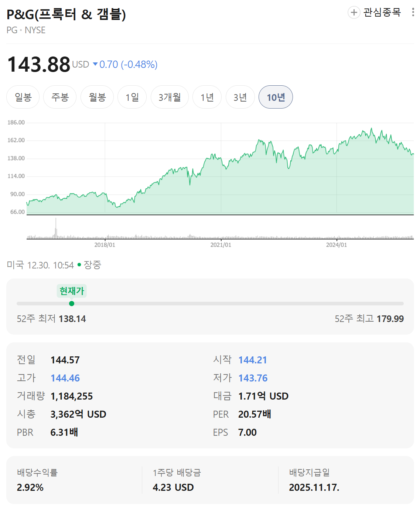Screen dimensions: 420x510
Task: Click the 배당수익률 value 2.92%
Action: [30, 487]
